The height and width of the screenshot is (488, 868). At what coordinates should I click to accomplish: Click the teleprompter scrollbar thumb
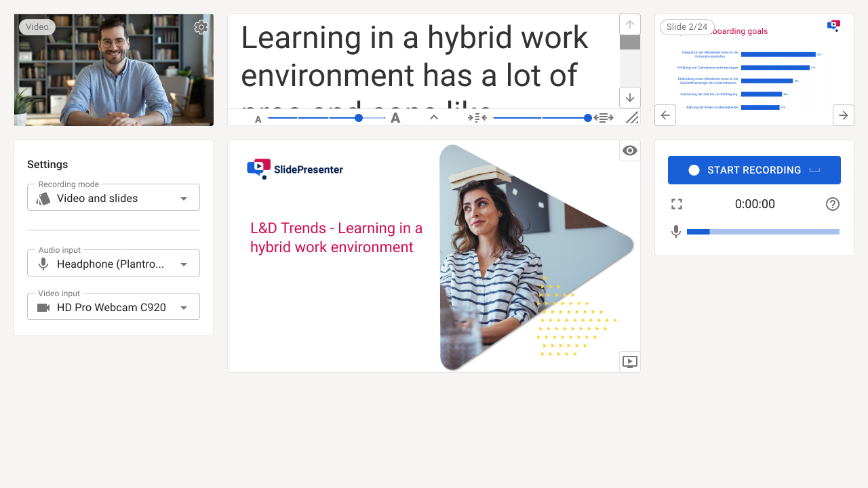coord(630,42)
